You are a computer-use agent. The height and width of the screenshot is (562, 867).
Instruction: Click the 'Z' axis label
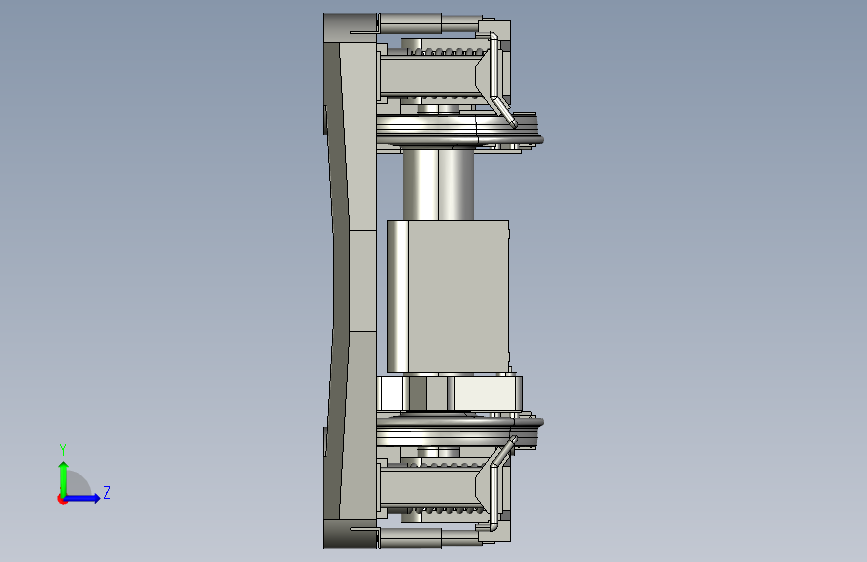click(x=107, y=492)
